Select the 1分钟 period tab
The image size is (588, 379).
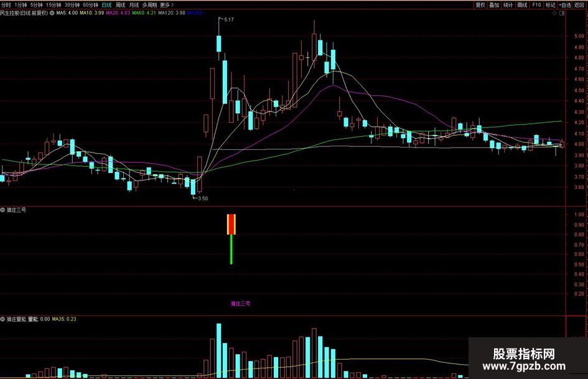click(x=21, y=5)
